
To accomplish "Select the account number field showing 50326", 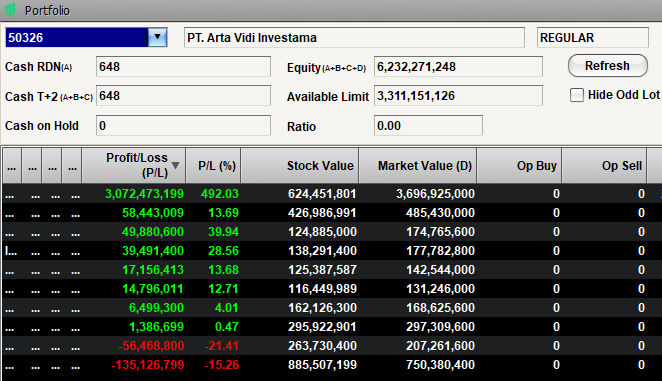I will [77, 37].
